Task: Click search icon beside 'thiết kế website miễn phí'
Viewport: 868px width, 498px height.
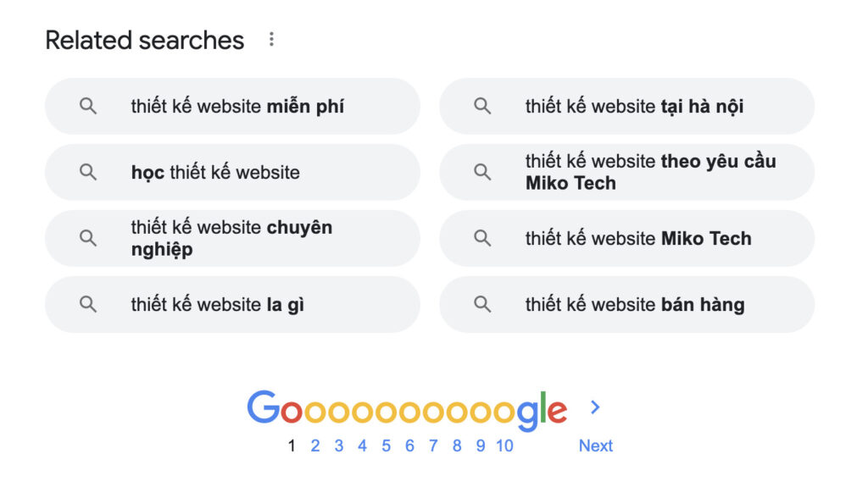Action: (x=88, y=106)
